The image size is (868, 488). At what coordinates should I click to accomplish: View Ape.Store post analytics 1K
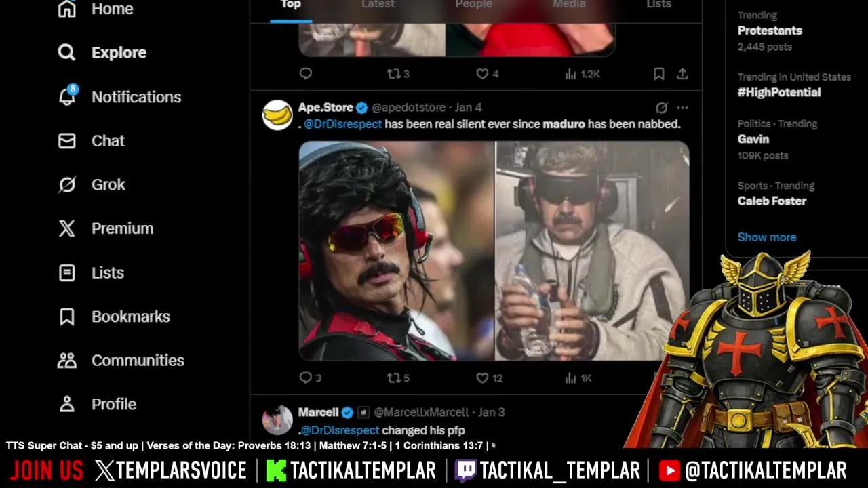(578, 378)
